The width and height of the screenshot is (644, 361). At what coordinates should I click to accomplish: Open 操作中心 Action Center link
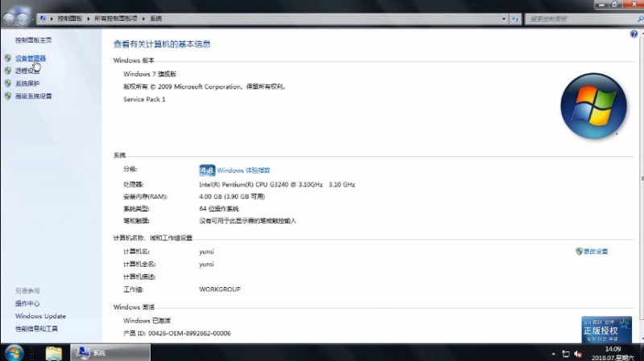click(27, 304)
